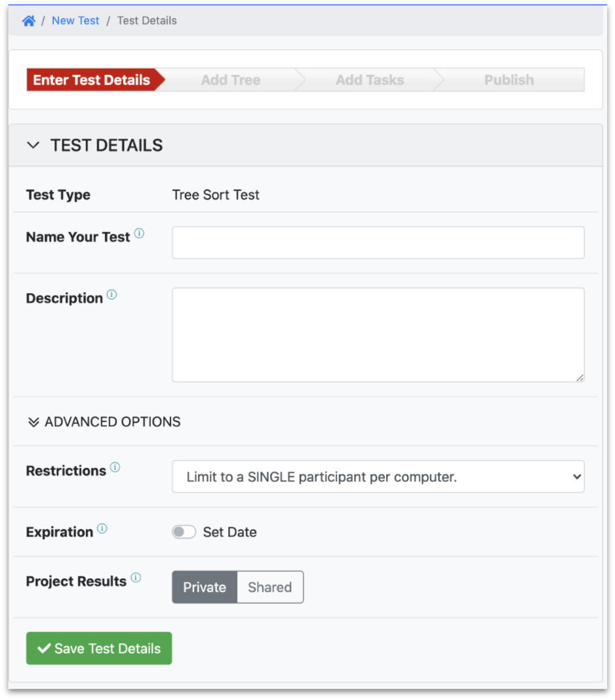Image resolution: width=615 pixels, height=700 pixels.
Task: Open the New Test breadcrumb link
Action: (75, 21)
